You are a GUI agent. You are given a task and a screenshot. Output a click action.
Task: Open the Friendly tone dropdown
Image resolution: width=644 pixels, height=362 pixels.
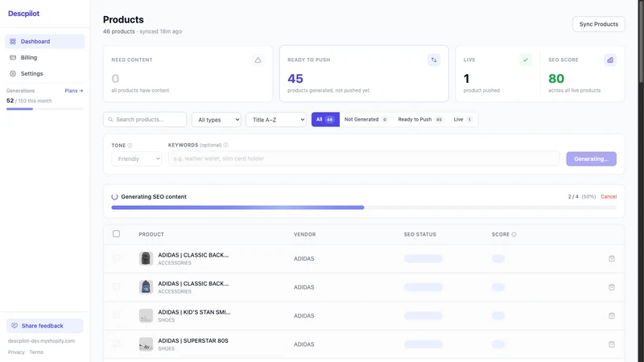click(x=136, y=158)
